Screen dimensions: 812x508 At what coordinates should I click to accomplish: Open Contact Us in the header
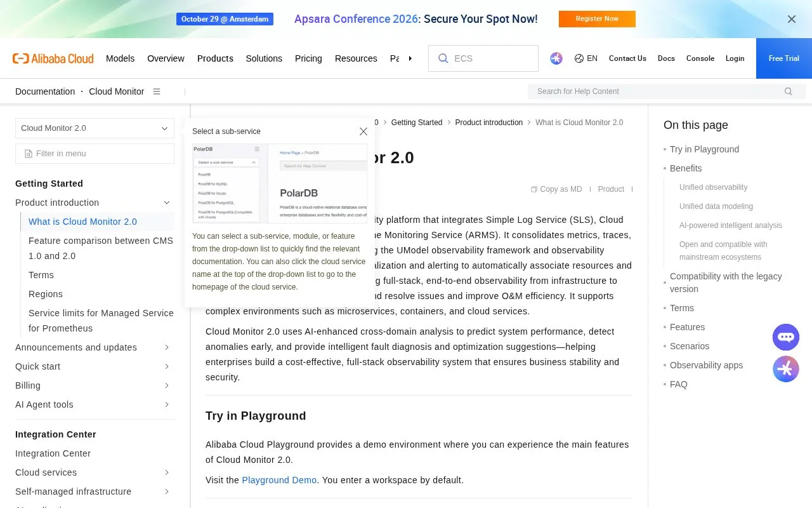tap(627, 58)
